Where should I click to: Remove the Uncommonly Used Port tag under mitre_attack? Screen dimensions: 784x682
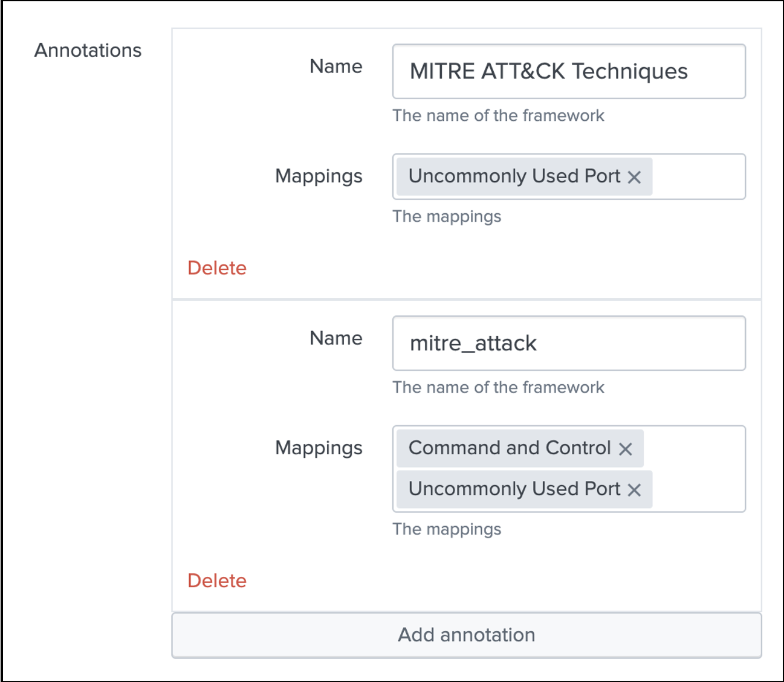(x=634, y=490)
